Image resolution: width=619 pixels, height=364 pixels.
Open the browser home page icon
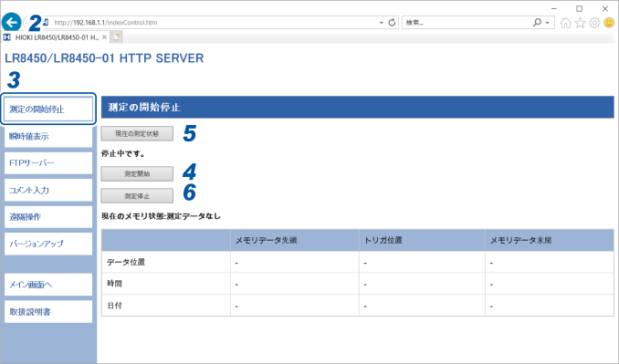(x=565, y=23)
